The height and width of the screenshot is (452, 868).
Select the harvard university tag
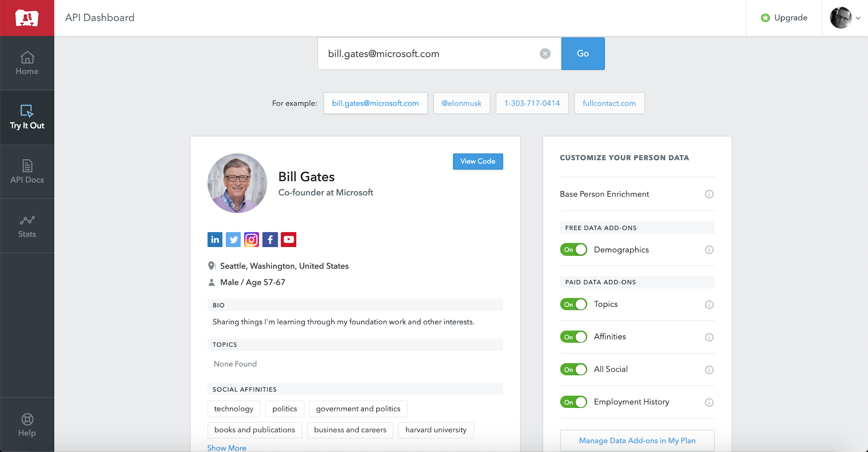click(436, 430)
